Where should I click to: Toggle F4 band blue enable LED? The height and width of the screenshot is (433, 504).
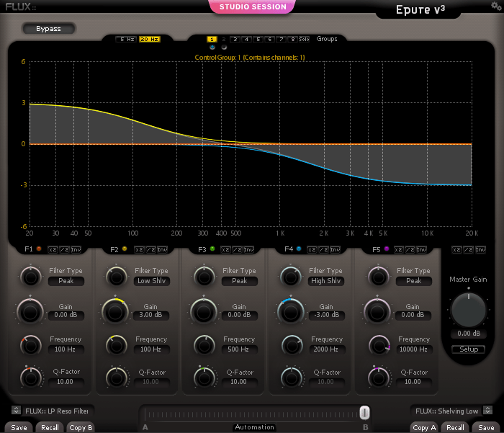(x=299, y=249)
